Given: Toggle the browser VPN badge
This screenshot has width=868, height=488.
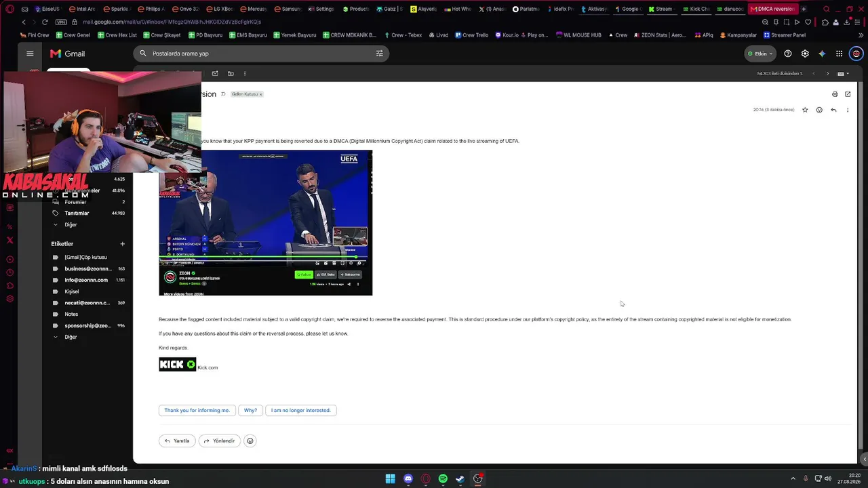Looking at the screenshot, I should click(x=61, y=22).
